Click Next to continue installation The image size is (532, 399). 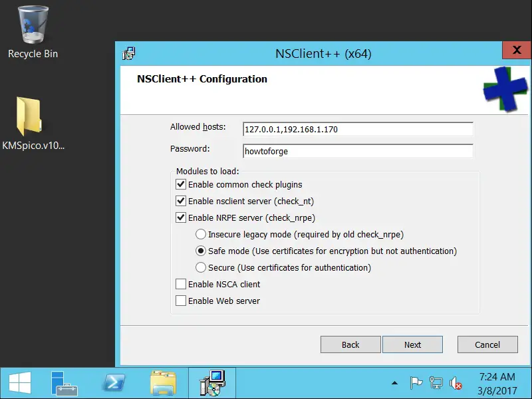pos(412,344)
